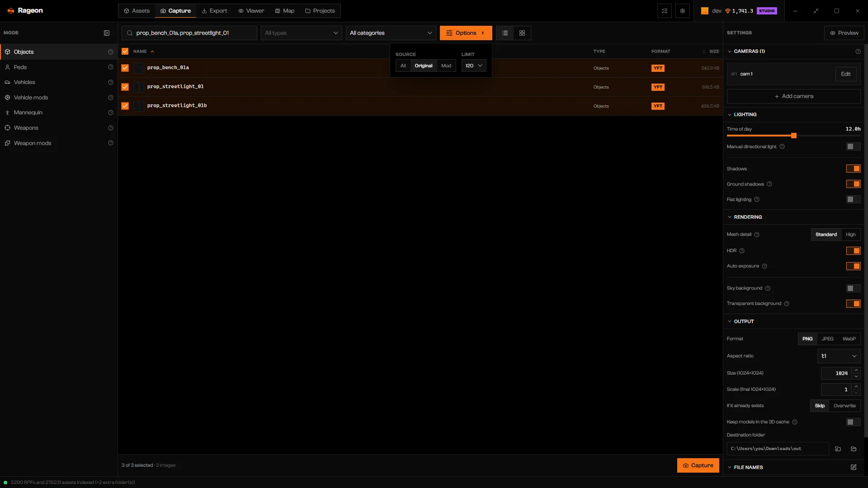Show info for Mesh detail
Viewport: 868px width, 488px height.
point(757,235)
